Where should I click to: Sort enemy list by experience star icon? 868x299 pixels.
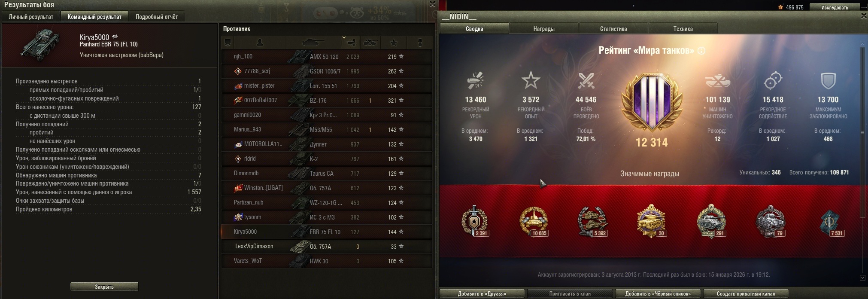[x=394, y=43]
